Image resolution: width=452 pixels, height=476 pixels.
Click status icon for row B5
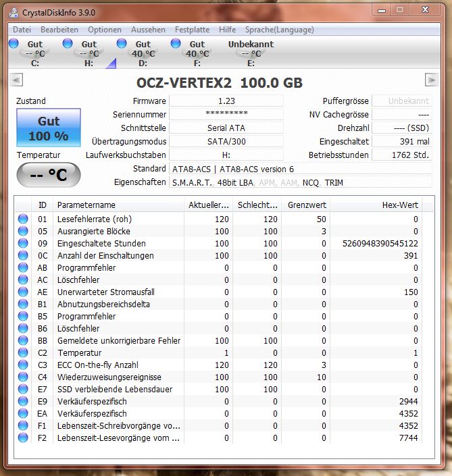point(23,316)
